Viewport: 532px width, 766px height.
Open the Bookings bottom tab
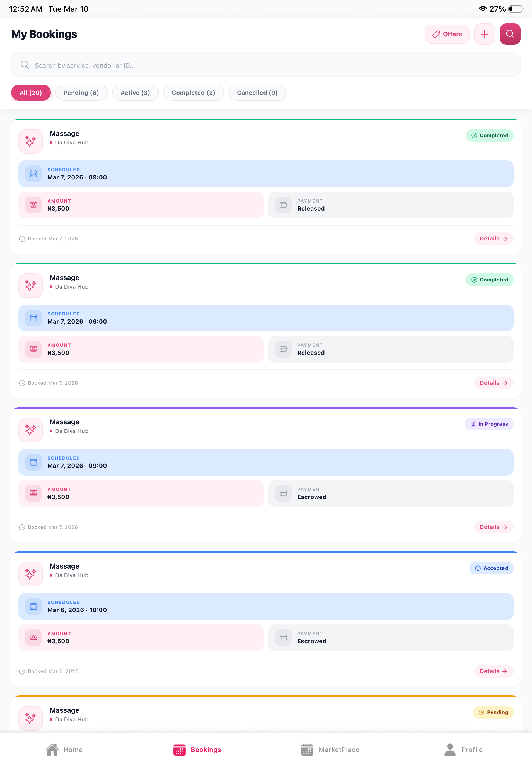[197, 749]
